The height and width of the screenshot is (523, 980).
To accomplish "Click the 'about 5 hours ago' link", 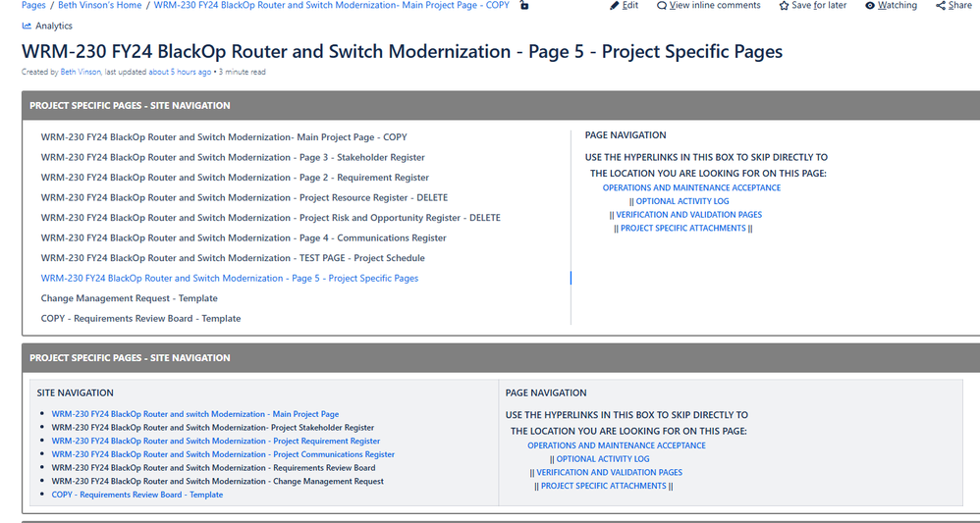I will click(x=180, y=72).
